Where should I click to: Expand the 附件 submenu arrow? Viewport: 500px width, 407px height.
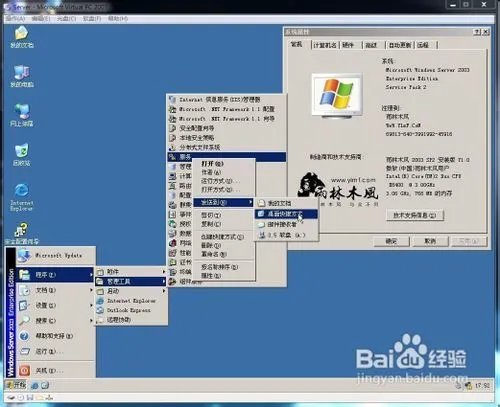pos(164,272)
